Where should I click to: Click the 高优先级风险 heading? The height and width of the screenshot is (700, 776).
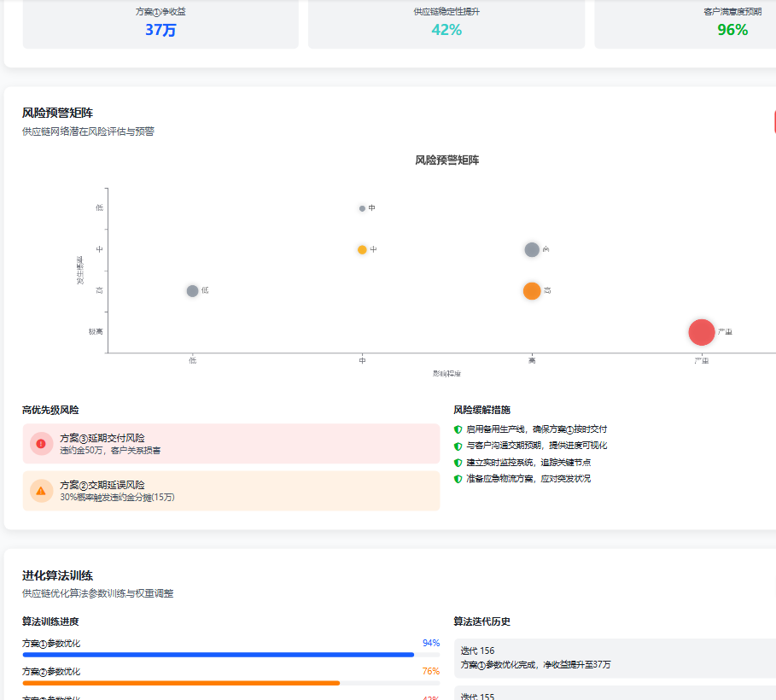(50, 410)
